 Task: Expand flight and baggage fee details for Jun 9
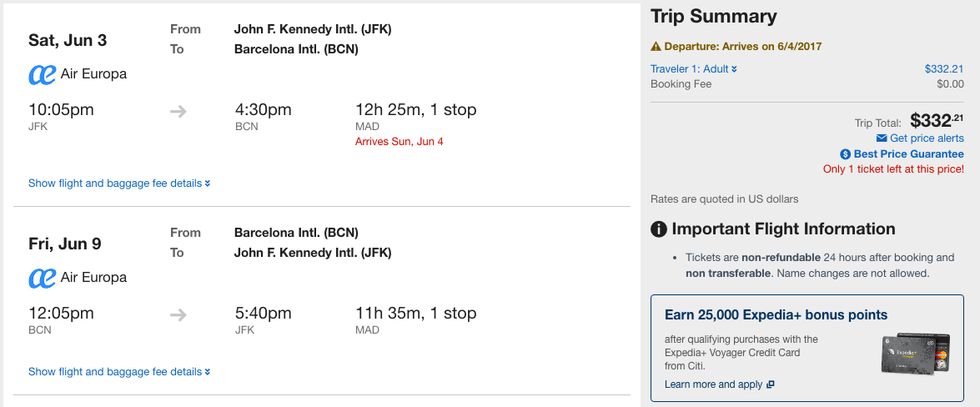tap(119, 371)
